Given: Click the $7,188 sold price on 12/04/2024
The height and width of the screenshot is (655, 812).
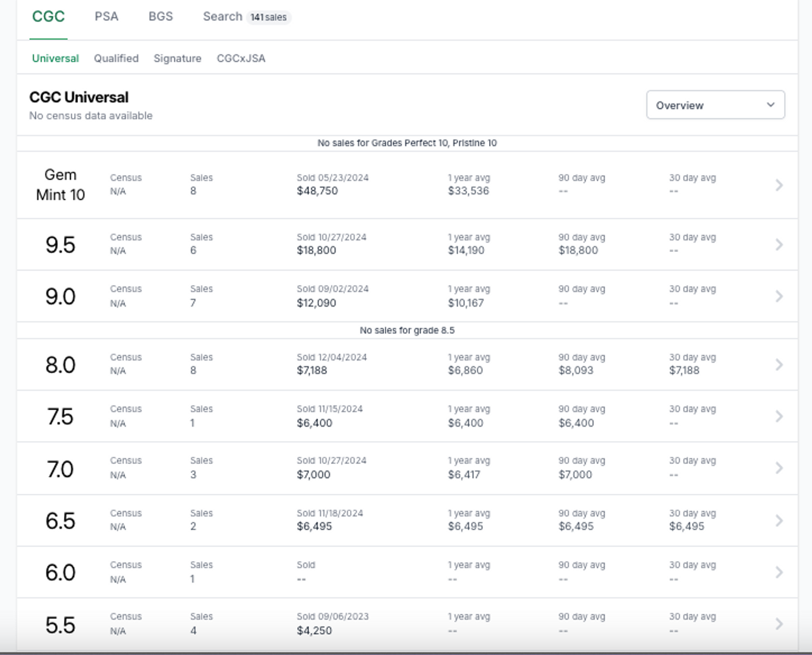Looking at the screenshot, I should click(x=312, y=370).
